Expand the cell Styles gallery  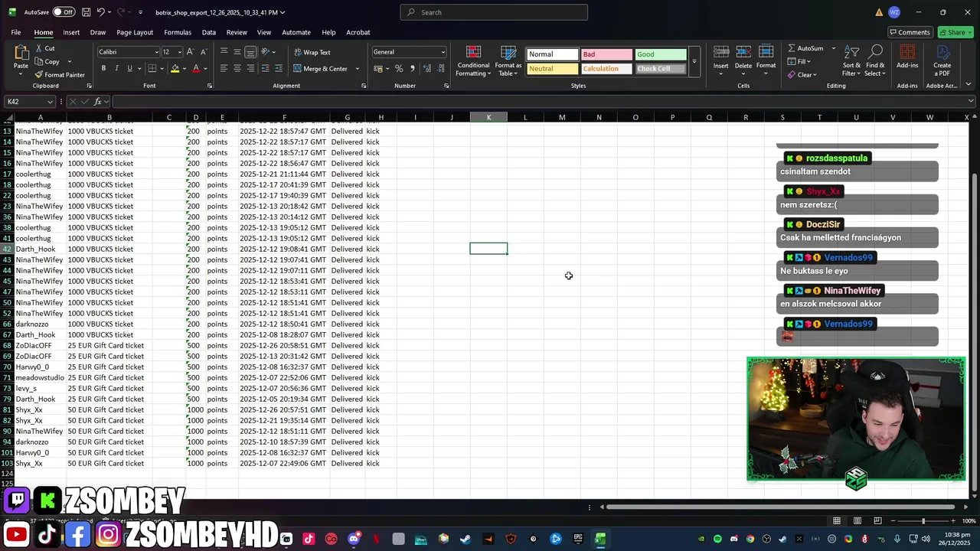pyautogui.click(x=694, y=61)
